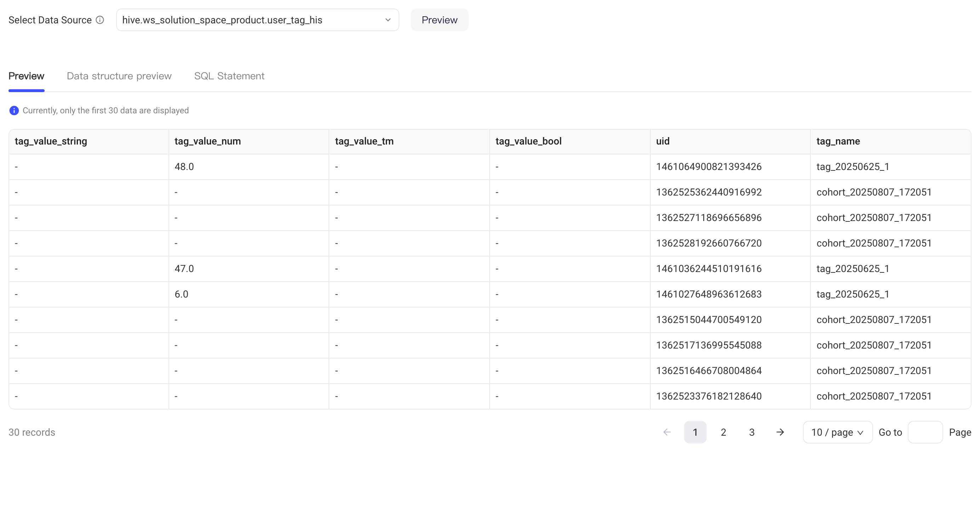The image size is (980, 520).
Task: Click the blue info icon before the notice
Action: click(x=14, y=111)
